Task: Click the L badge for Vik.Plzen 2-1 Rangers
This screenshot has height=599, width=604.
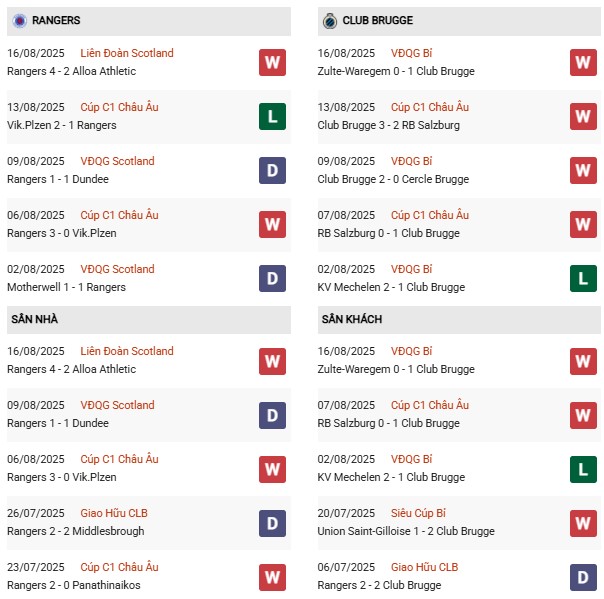Action: (272, 117)
